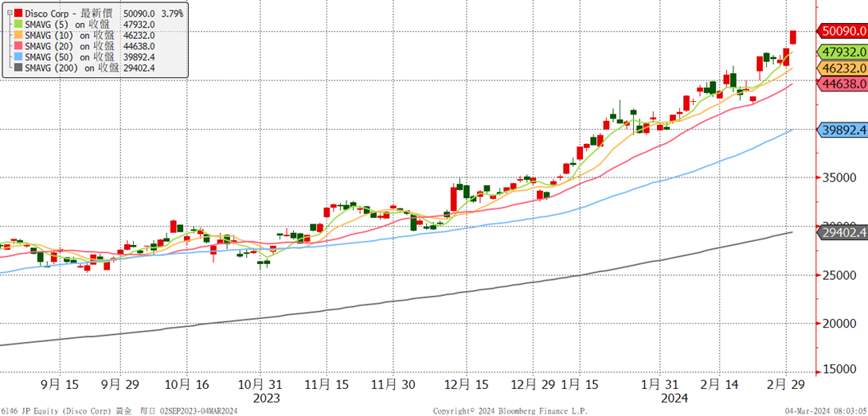Click the pink 44638.0 flag on price axis
Screen dimensions: 868x416
[x=843, y=84]
